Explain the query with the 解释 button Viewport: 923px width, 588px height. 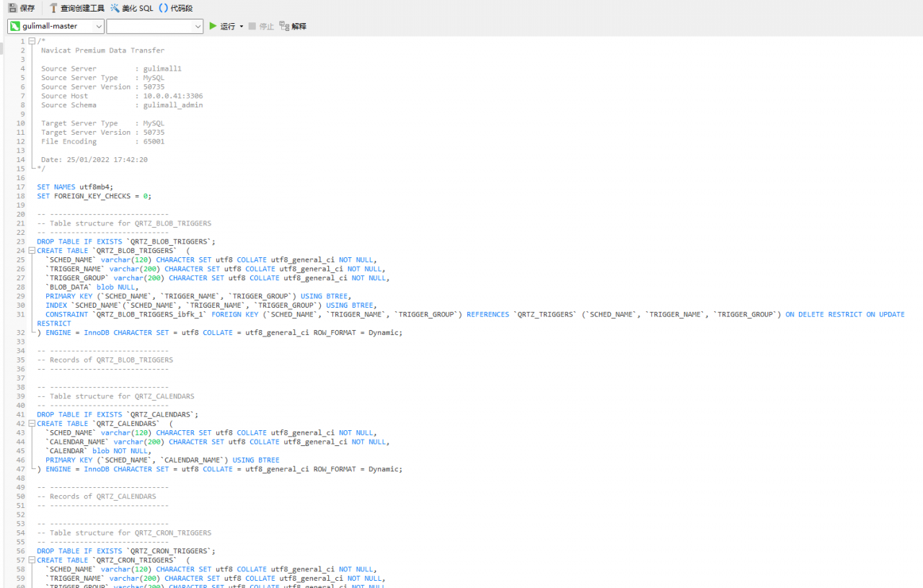click(x=293, y=26)
